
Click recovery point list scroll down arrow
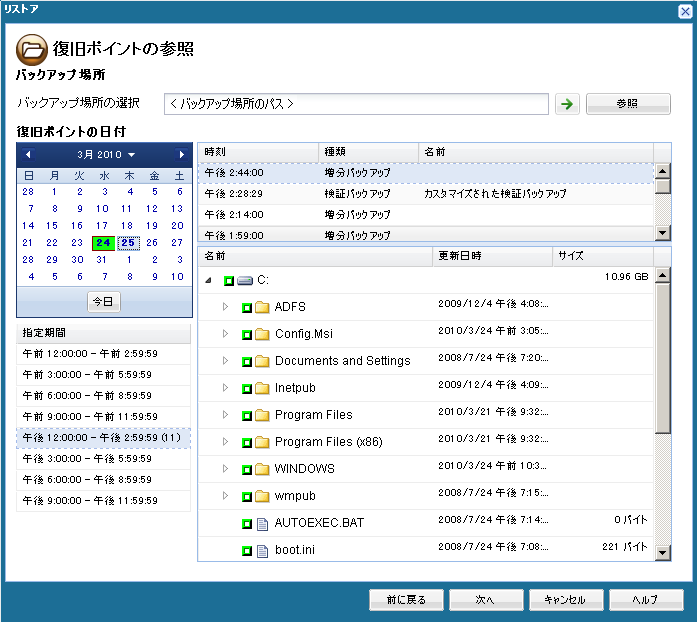[x=663, y=233]
